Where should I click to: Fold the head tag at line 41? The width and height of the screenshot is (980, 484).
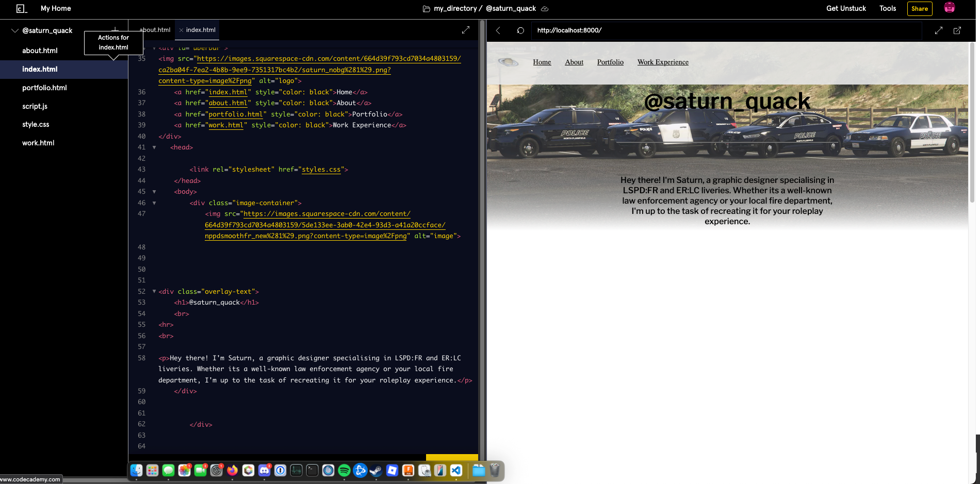tap(154, 147)
